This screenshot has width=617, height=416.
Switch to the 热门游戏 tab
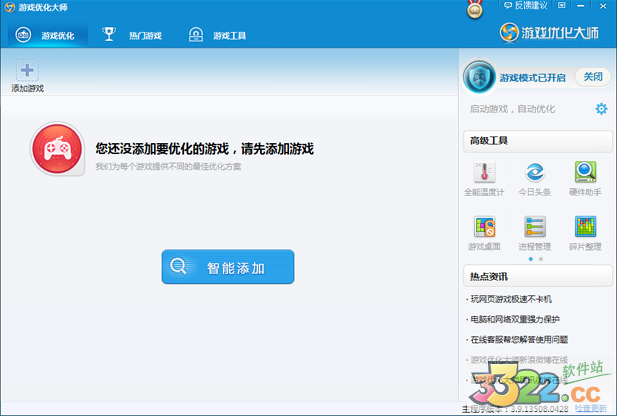point(135,36)
